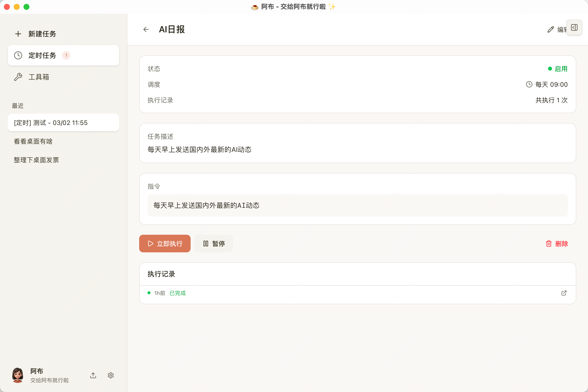
Task: Click the 阿布 avatar image
Action: pyautogui.click(x=17, y=375)
